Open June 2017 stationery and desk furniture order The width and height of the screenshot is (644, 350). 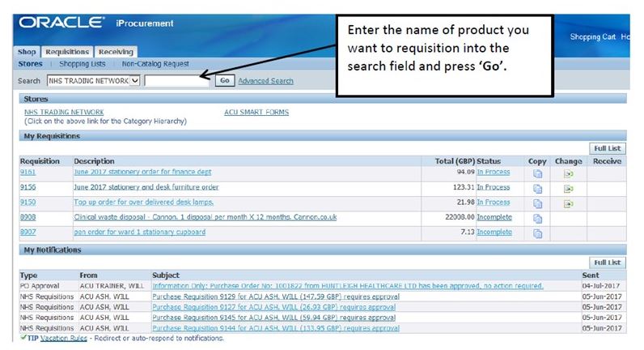coord(146,186)
